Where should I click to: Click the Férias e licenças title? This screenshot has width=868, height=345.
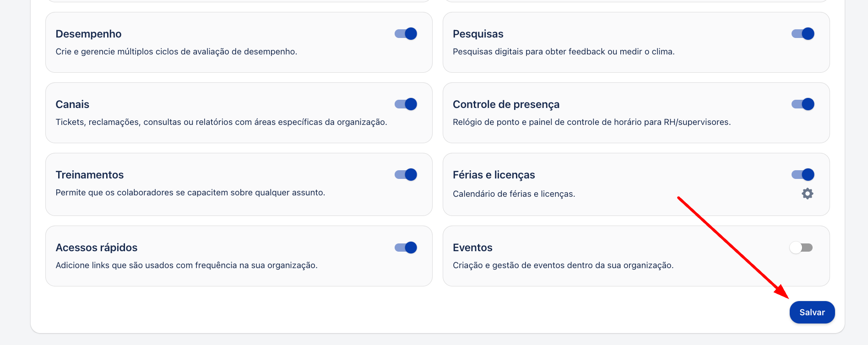click(494, 175)
